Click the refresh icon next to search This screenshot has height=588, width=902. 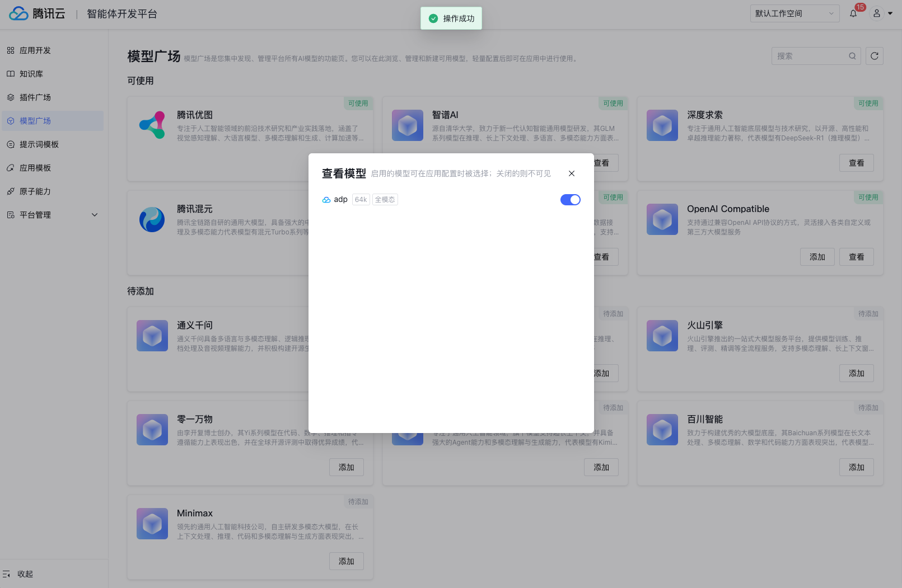click(875, 56)
